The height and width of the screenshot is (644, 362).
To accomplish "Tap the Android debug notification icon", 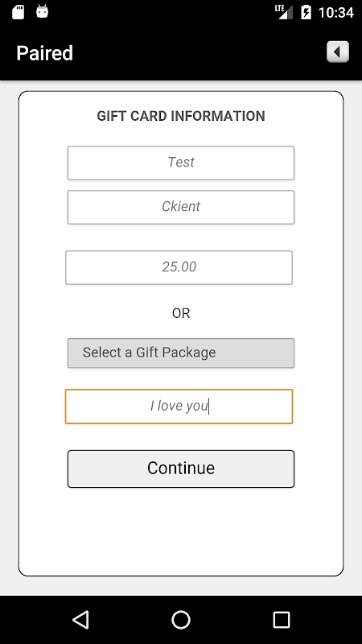I will click(x=43, y=11).
